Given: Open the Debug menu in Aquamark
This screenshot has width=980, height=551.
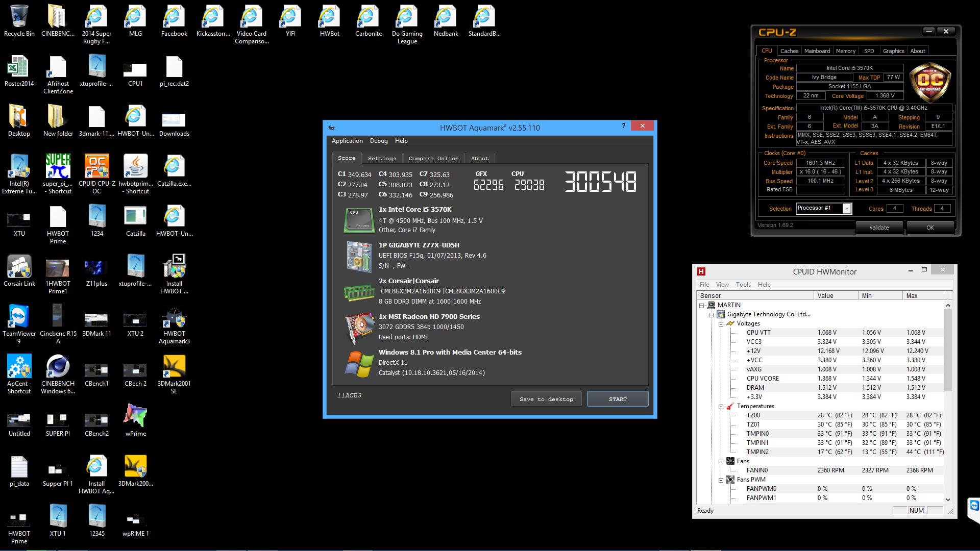Looking at the screenshot, I should (x=379, y=141).
